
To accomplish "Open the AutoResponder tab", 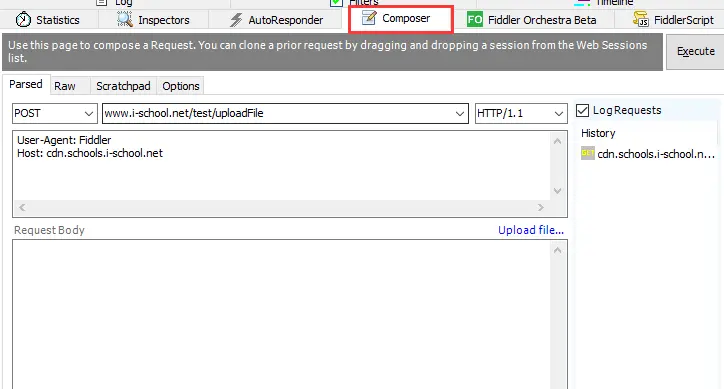I will coord(276,20).
